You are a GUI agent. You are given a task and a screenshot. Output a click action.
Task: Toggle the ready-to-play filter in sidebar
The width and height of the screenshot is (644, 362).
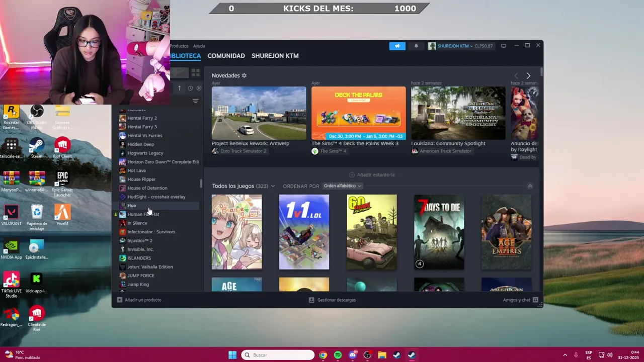point(199,88)
